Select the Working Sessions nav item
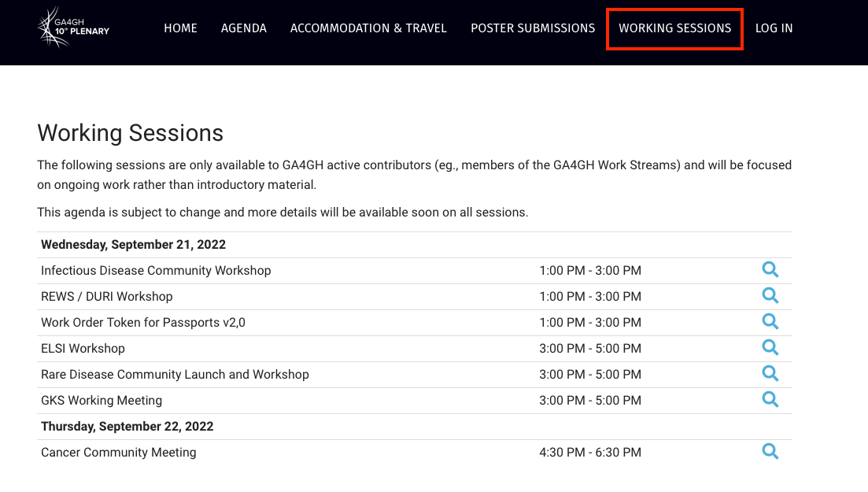This screenshot has height=492, width=868. (674, 28)
